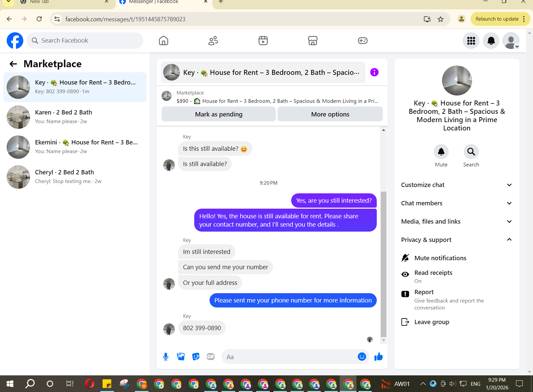This screenshot has height=392, width=533.
Task: Bookmark this page with the star
Action: point(440,19)
